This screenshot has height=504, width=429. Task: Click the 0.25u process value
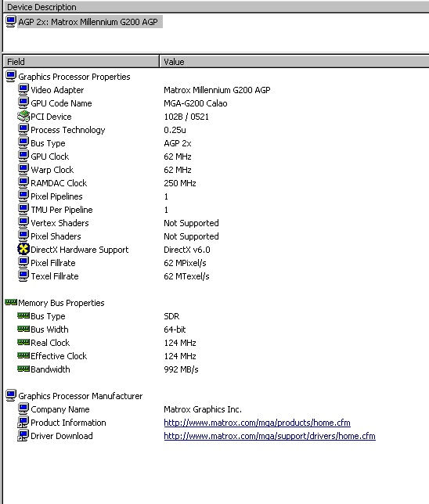pyautogui.click(x=175, y=130)
